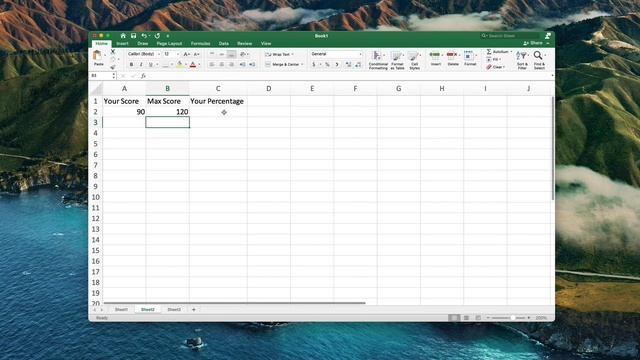The height and width of the screenshot is (360, 640).
Task: Toggle italic formatting
Action: [141, 64]
